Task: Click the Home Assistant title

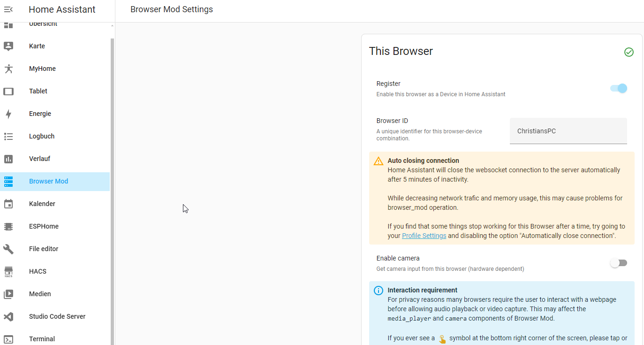Action: (x=62, y=9)
